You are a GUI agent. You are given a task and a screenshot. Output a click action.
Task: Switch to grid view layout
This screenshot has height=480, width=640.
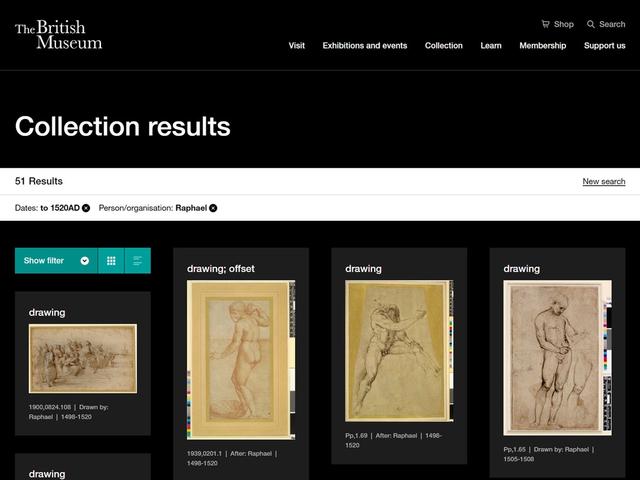[111, 260]
